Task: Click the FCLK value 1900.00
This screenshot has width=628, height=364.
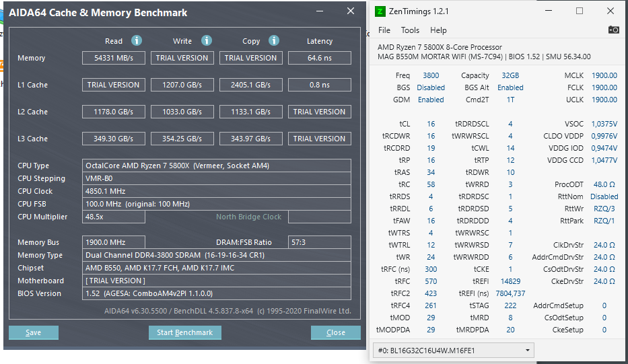Action: point(604,87)
